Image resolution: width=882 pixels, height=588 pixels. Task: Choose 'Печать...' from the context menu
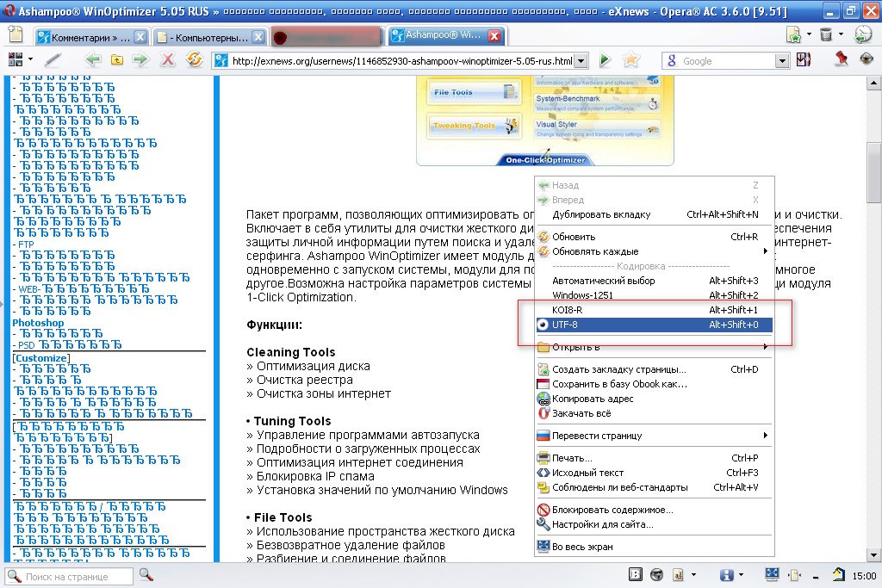point(655,458)
